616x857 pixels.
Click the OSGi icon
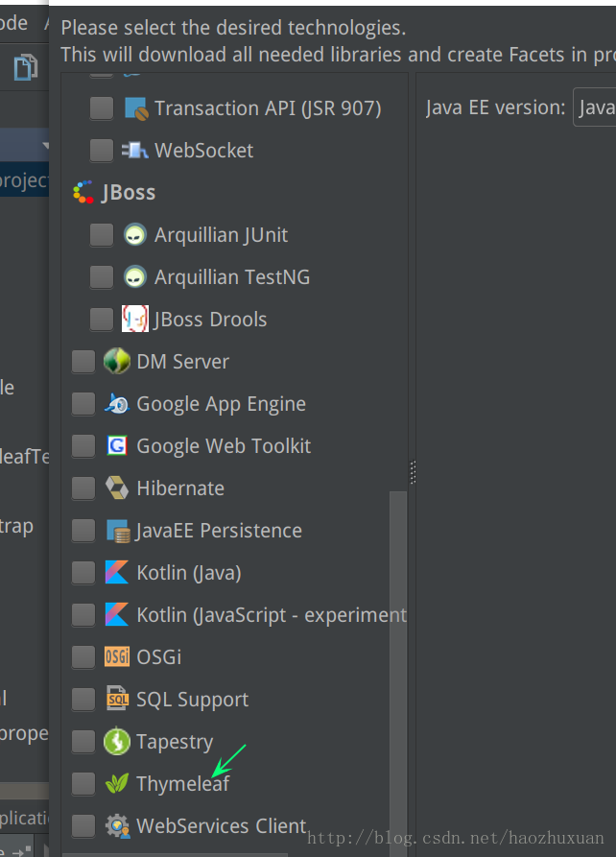[x=116, y=657]
